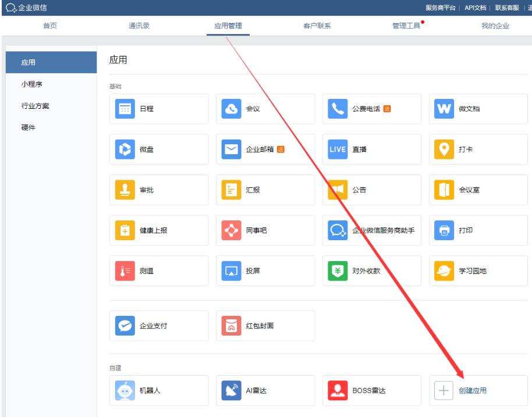
Task: Select 应用 in the sidebar
Action: click(x=51, y=62)
